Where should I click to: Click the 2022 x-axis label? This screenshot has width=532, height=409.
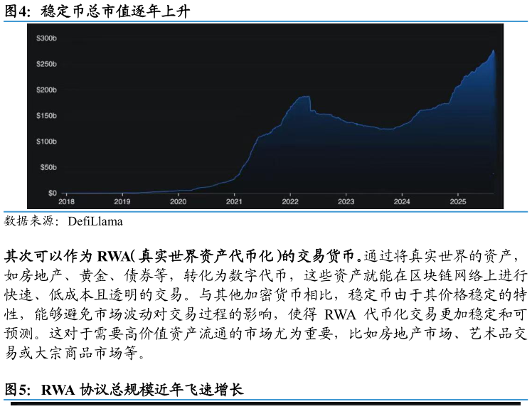[290, 202]
